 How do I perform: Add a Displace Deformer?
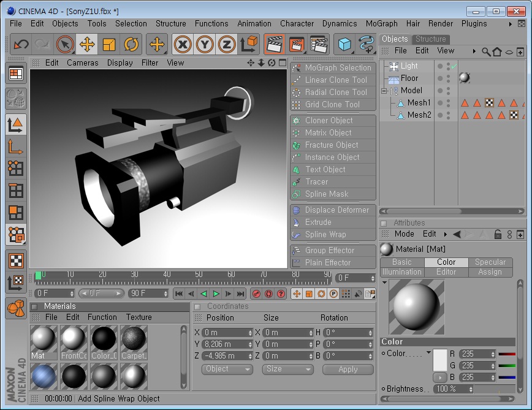coord(333,210)
